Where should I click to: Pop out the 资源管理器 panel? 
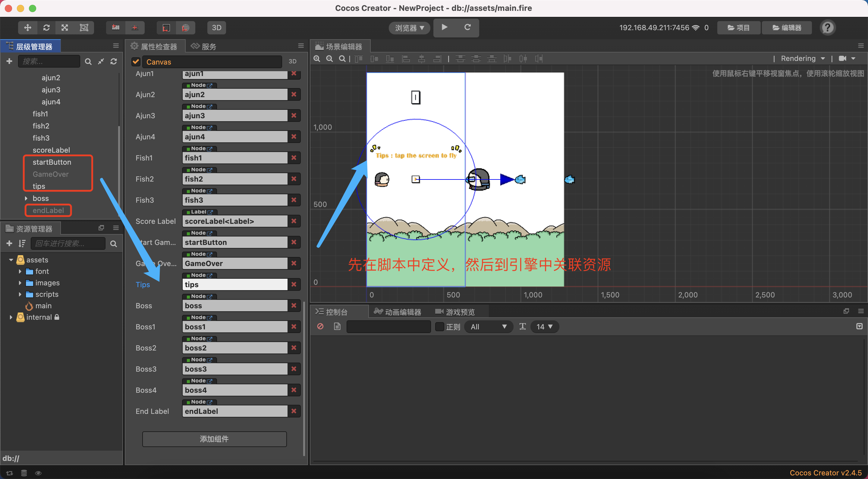(101, 228)
